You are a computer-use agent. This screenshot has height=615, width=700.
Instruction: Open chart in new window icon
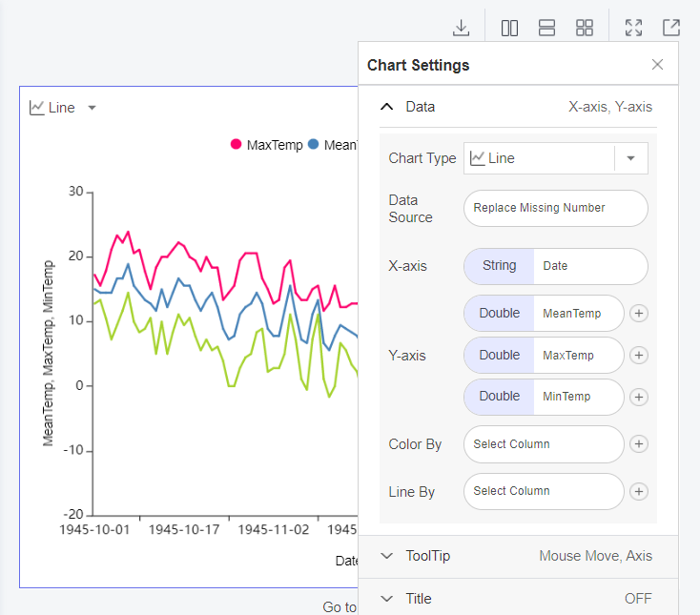coord(671,28)
